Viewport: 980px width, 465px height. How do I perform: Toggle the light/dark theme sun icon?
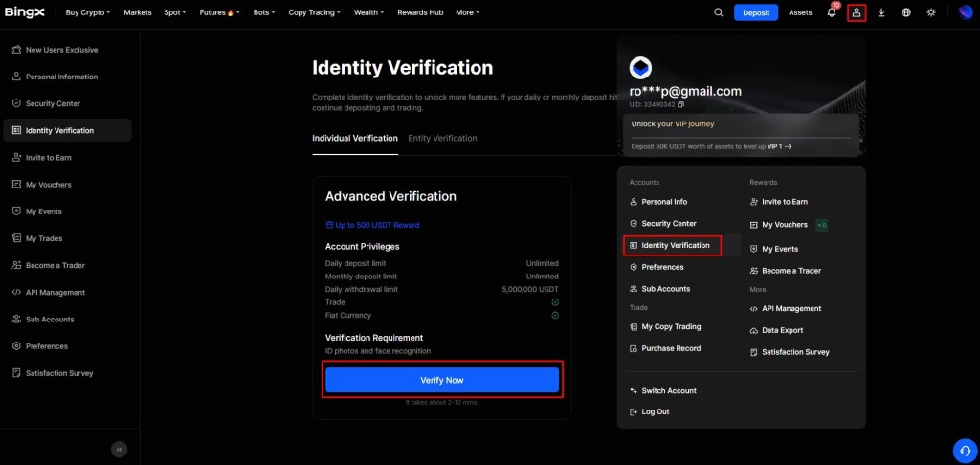point(931,12)
